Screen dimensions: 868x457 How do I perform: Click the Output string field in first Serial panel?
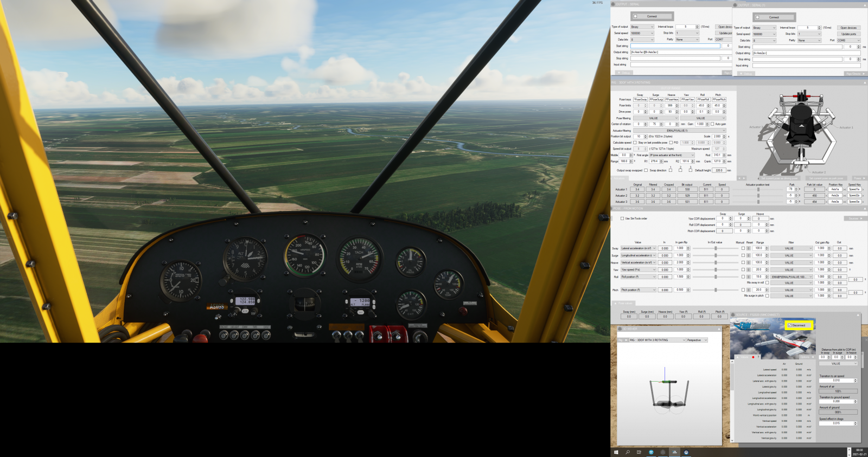point(681,52)
